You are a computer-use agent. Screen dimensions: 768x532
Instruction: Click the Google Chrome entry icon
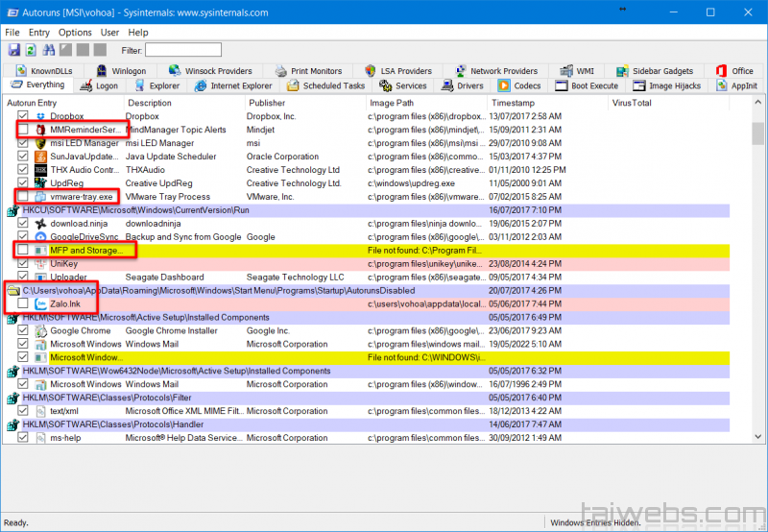click(x=41, y=330)
